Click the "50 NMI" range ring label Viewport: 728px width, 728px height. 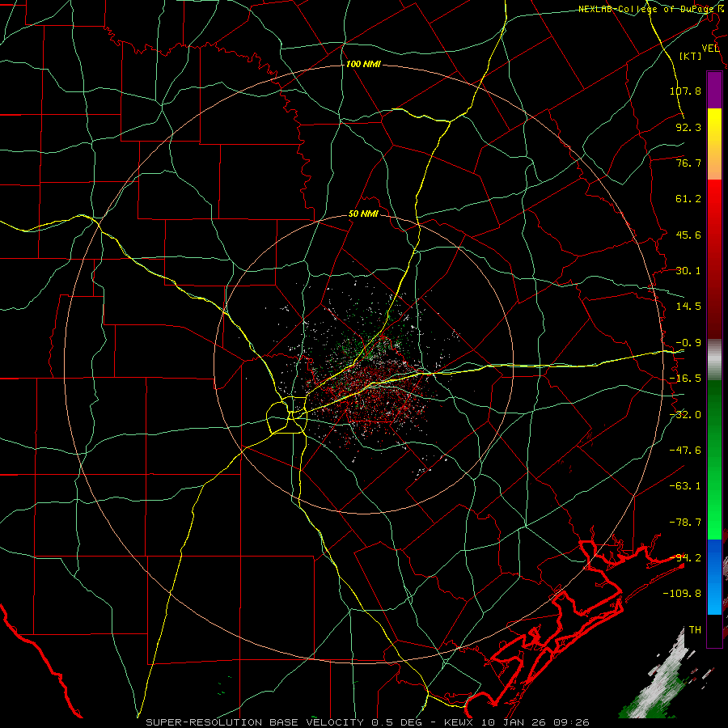tap(363, 214)
